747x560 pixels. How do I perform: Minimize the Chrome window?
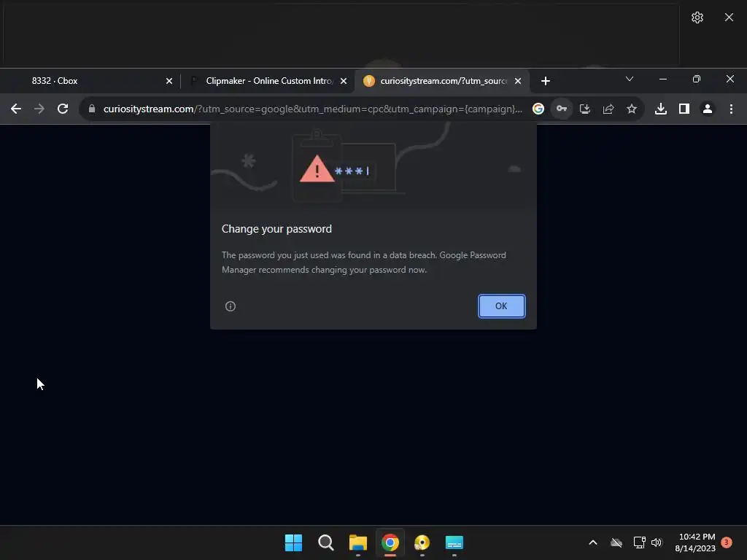[662, 79]
